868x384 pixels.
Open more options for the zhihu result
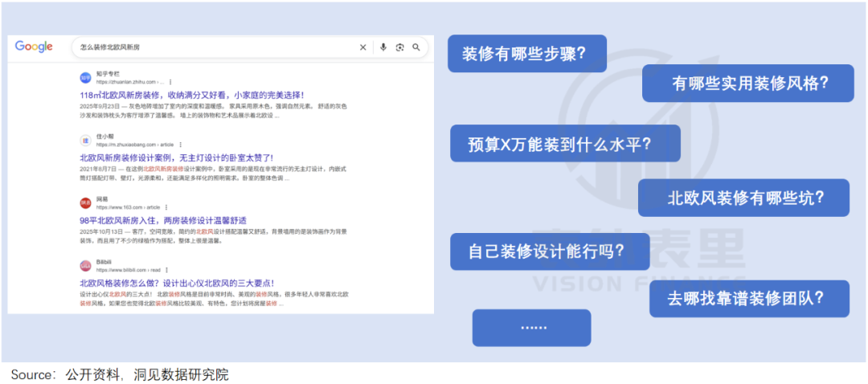(170, 82)
